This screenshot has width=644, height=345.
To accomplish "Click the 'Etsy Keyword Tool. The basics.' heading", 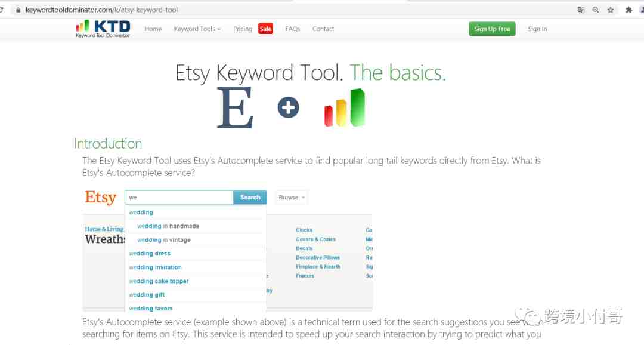I will click(311, 73).
